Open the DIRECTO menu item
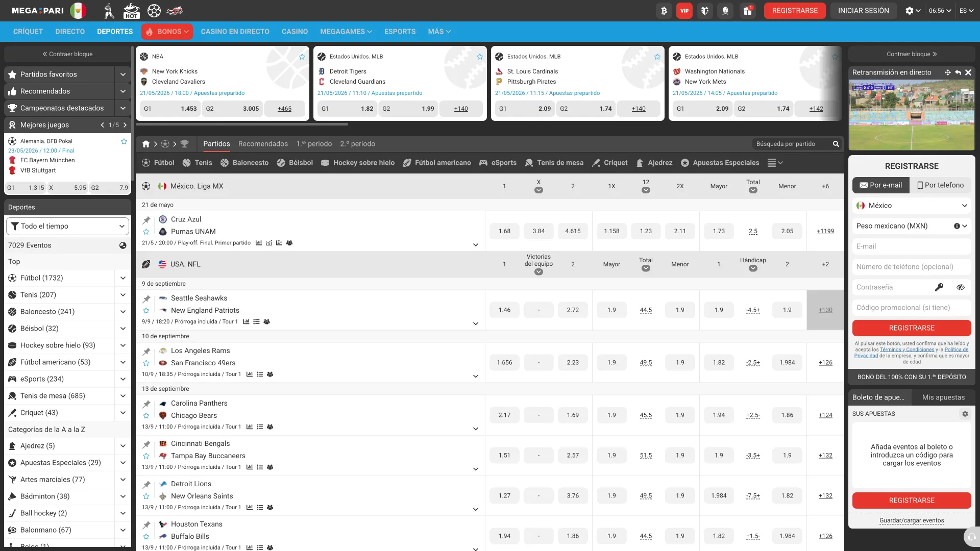The image size is (980, 551). click(70, 32)
